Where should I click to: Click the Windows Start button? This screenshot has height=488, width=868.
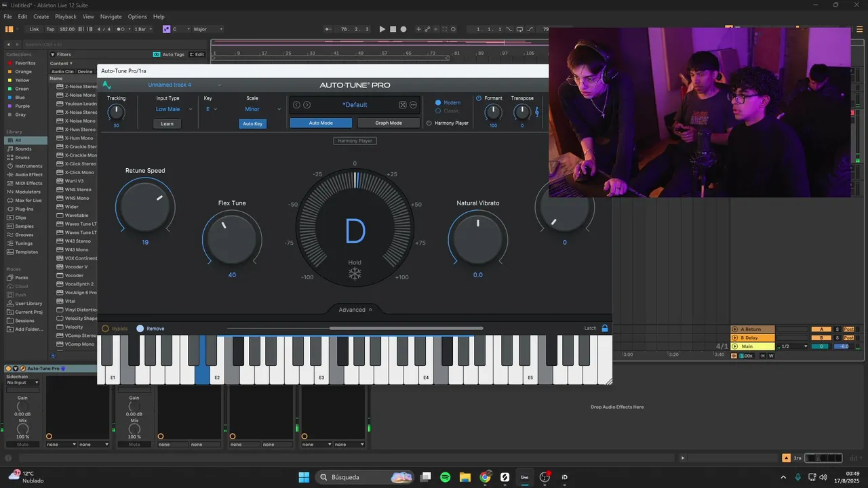pyautogui.click(x=304, y=477)
